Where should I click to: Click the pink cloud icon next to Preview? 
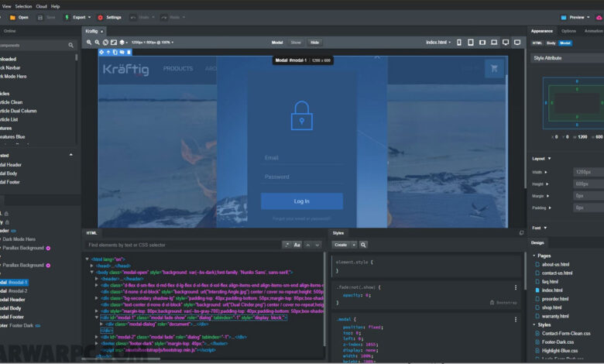point(599,17)
